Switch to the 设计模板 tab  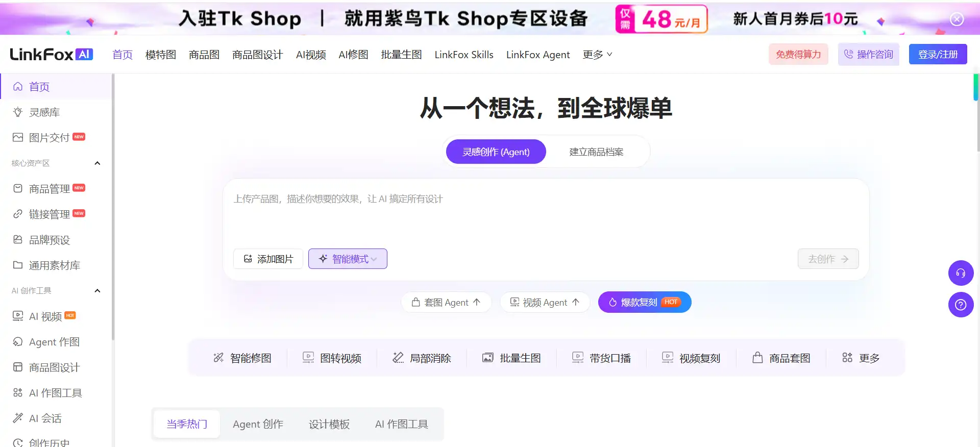point(329,424)
